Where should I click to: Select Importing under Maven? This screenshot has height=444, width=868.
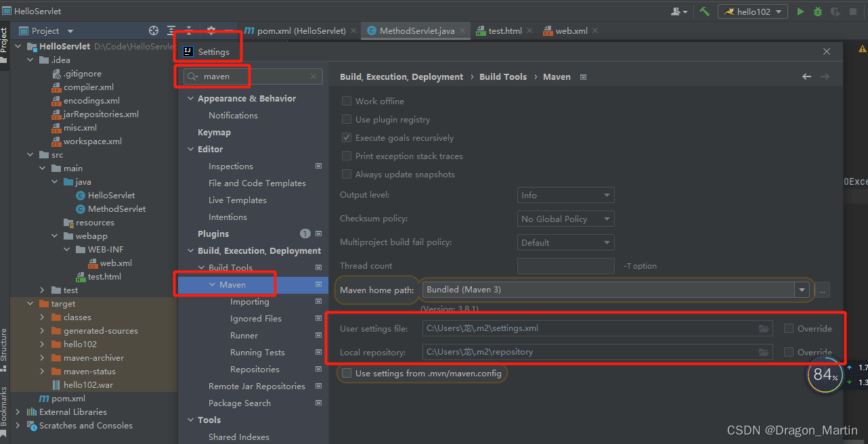pyautogui.click(x=250, y=302)
